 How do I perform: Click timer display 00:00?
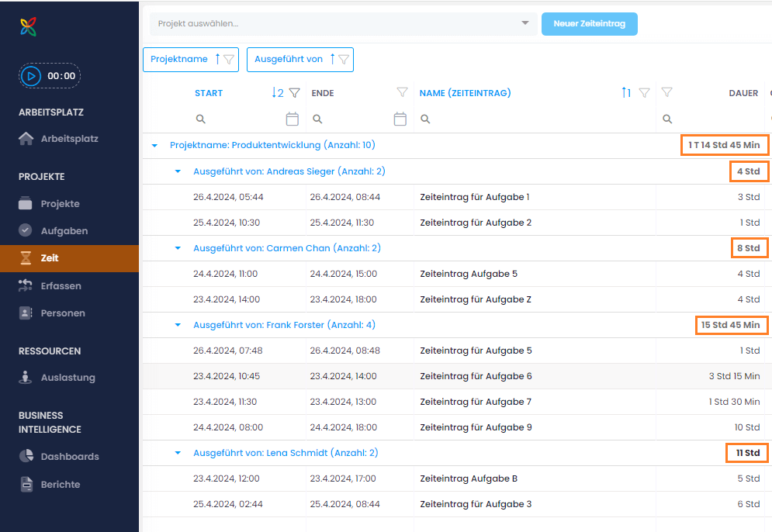[x=61, y=76]
